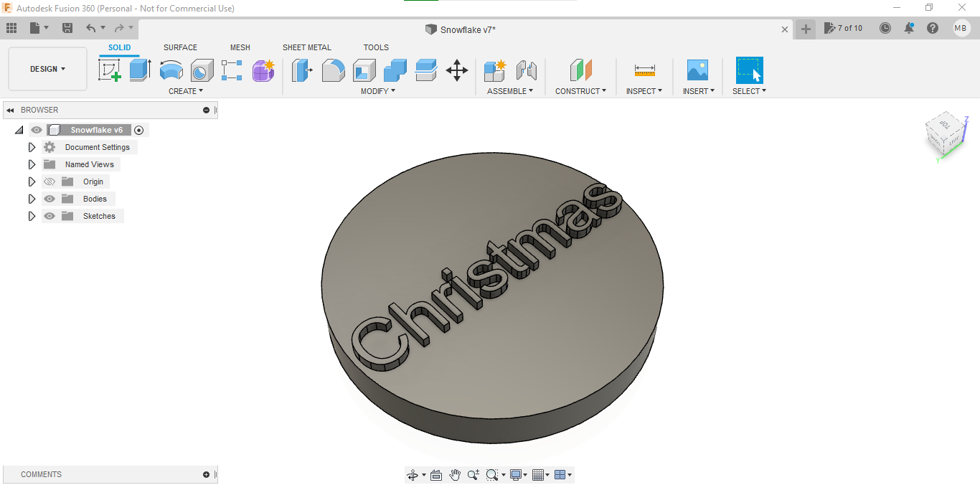Select the Combine tool
The height and width of the screenshot is (485, 980).
click(x=395, y=70)
